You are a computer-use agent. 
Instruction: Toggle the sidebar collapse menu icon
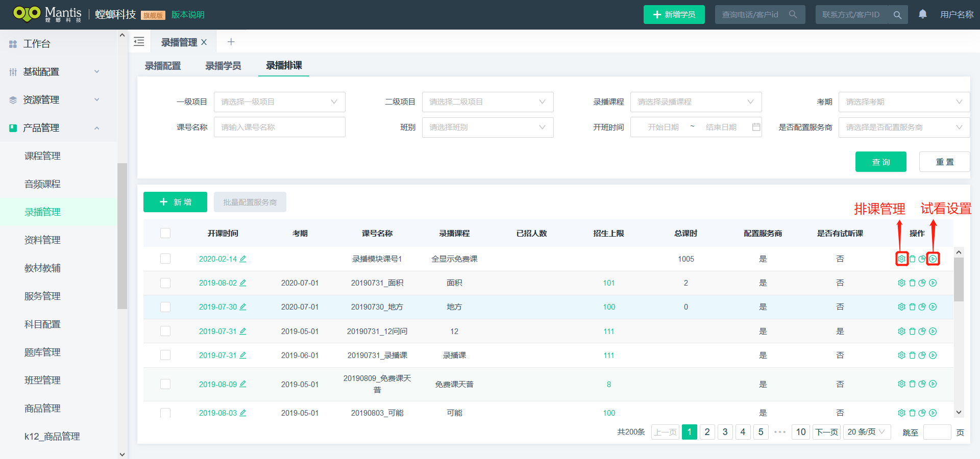pos(139,42)
